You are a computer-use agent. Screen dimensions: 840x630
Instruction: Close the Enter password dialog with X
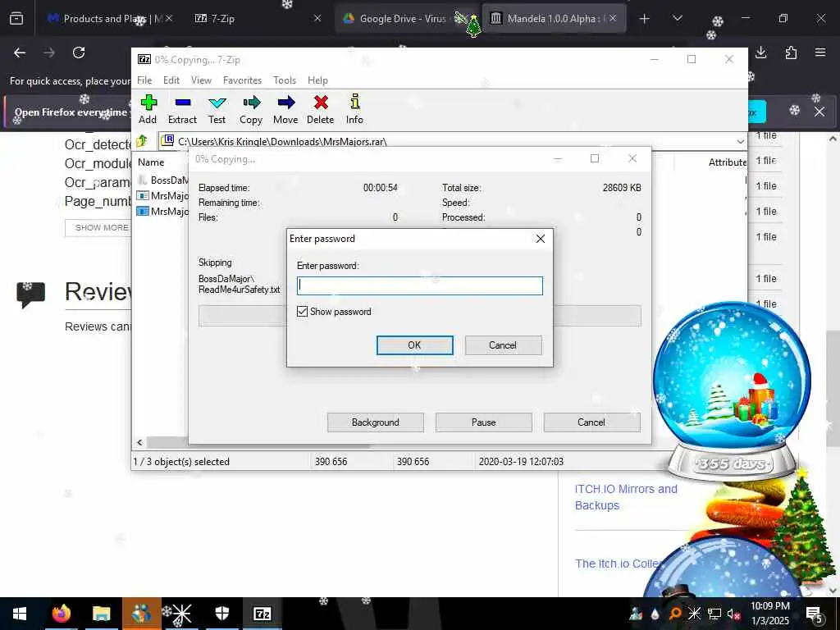541,239
